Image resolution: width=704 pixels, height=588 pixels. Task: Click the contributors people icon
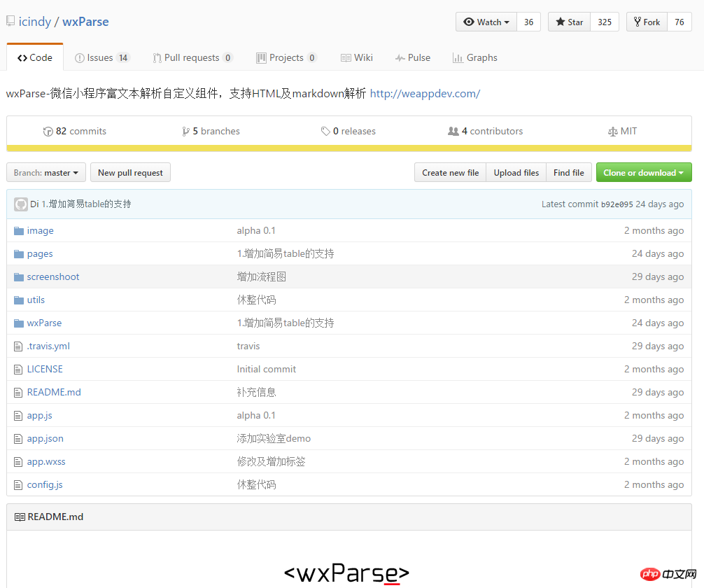point(453,132)
